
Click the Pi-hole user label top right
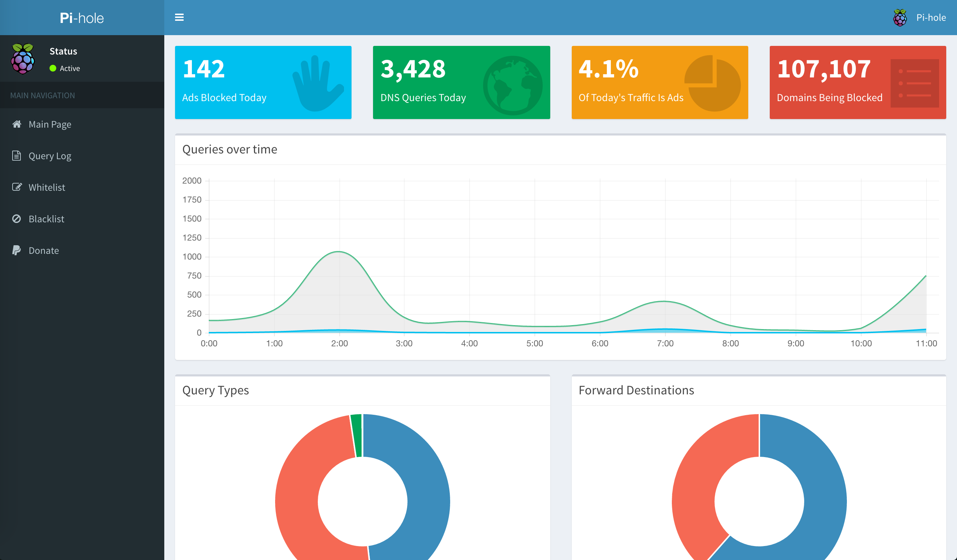[931, 18]
